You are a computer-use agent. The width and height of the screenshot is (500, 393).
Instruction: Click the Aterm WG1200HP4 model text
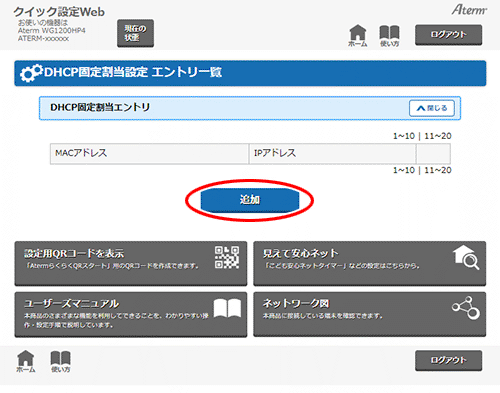point(52,31)
